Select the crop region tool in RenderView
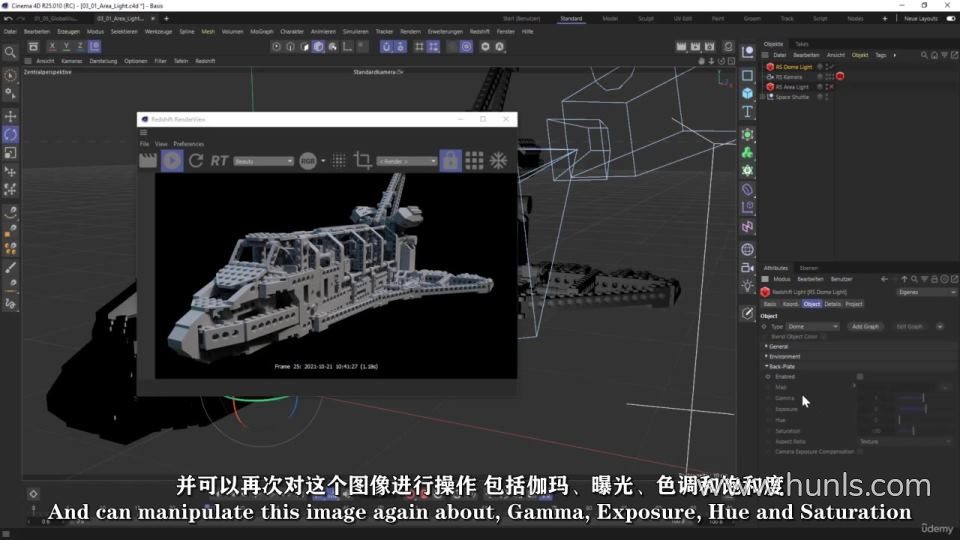Image resolution: width=960 pixels, height=540 pixels. [362, 161]
